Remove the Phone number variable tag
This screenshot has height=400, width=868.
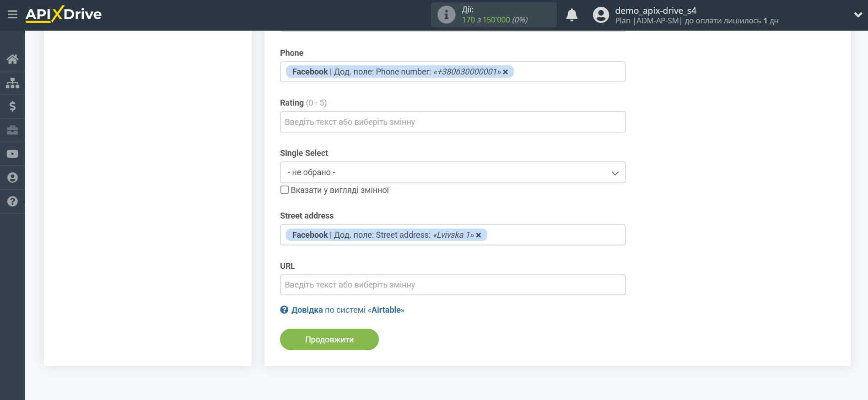point(506,72)
